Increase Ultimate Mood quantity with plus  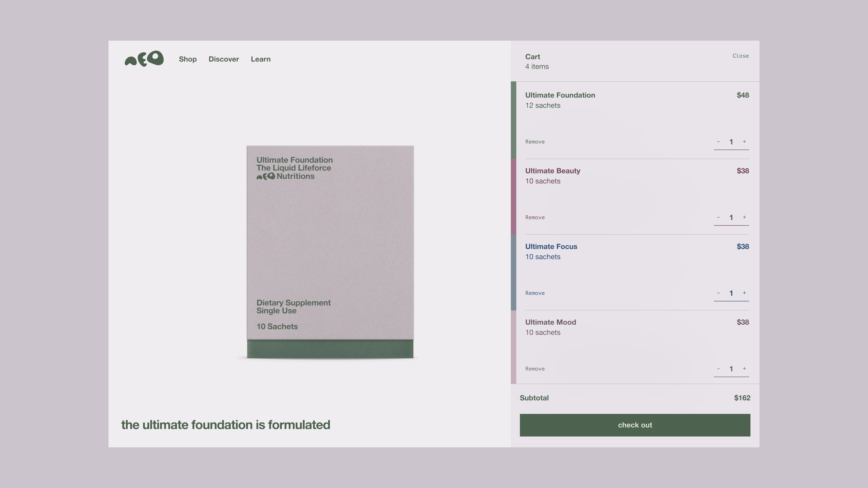pyautogui.click(x=744, y=368)
